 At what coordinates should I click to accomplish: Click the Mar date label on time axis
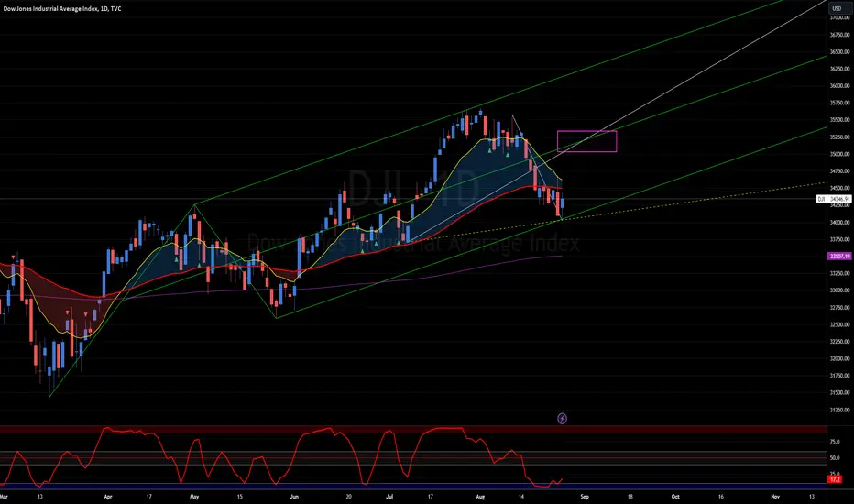click(4, 497)
